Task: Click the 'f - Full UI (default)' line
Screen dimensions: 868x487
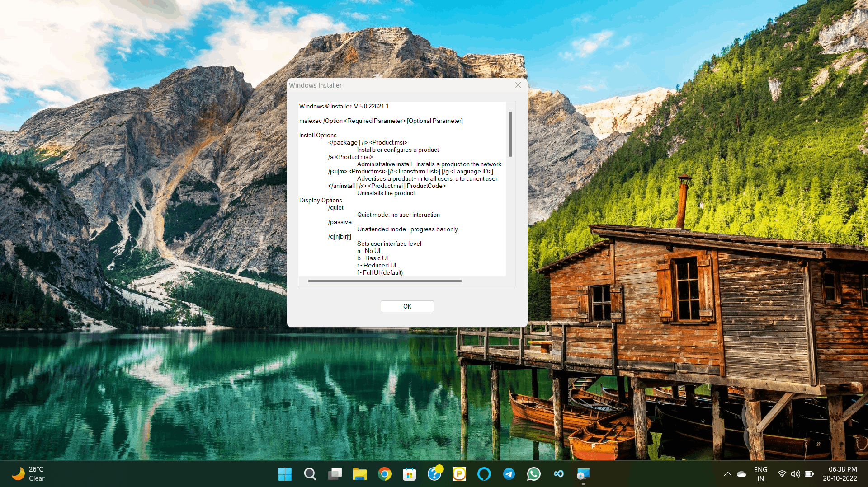Action: coord(380,272)
